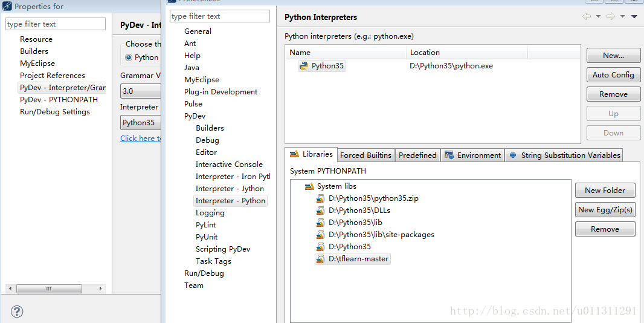Click the scroll right arrow in Properties tree
Viewport: 644px width, 323px height.
[101, 289]
